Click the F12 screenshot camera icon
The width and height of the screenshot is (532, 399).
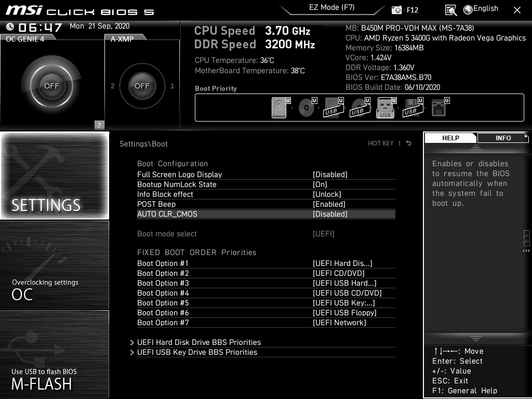(x=396, y=10)
